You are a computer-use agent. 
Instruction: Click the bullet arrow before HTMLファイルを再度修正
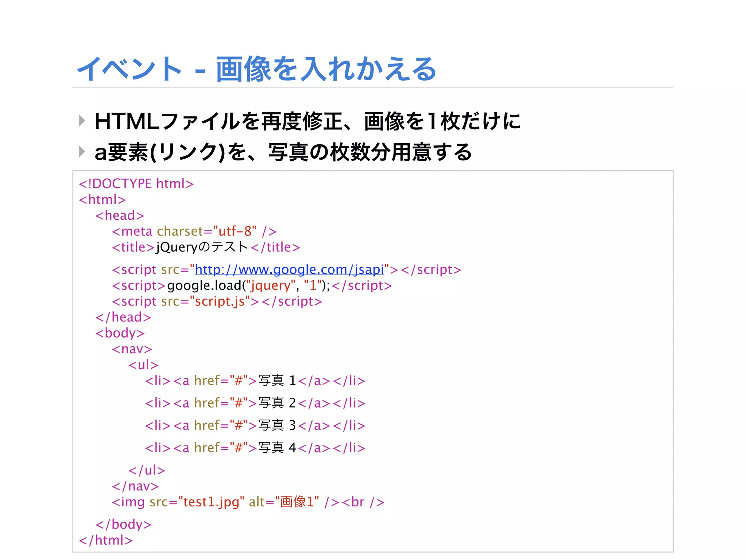[x=82, y=121]
